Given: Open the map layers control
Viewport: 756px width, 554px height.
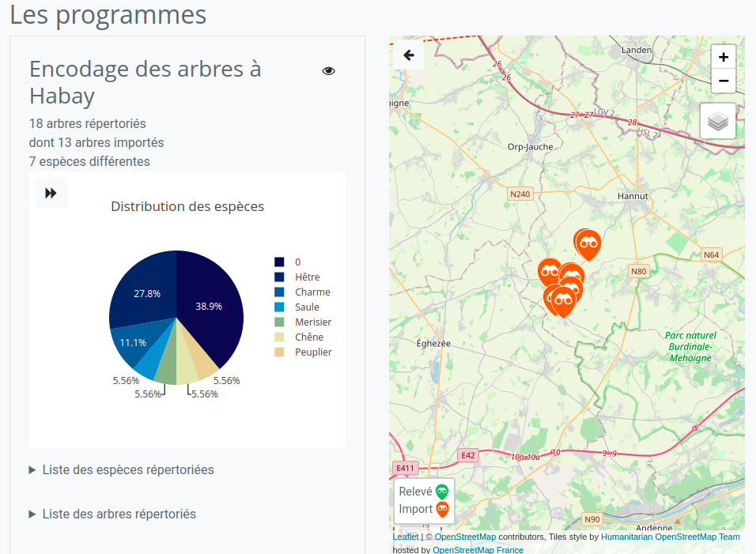Looking at the screenshot, I should coord(717,121).
